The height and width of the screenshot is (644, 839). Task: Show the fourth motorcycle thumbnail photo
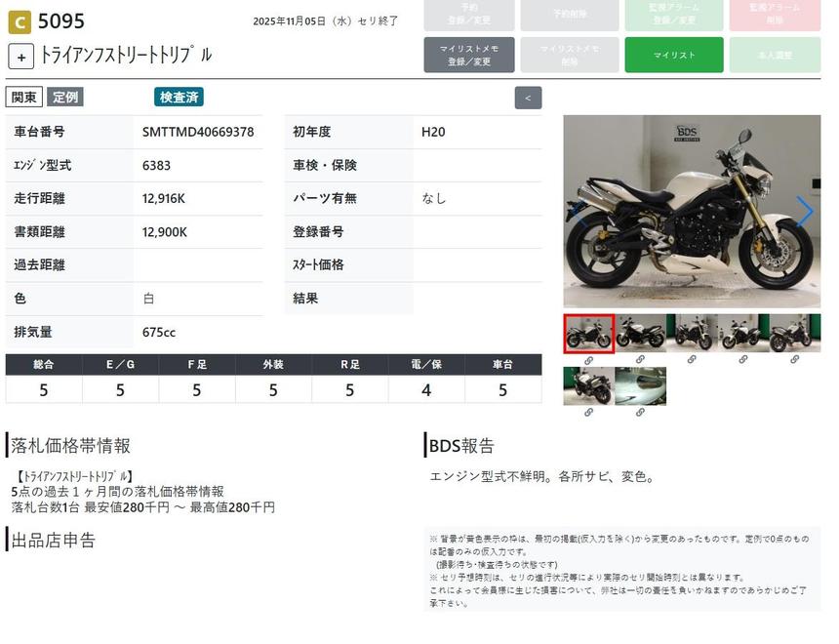tap(743, 333)
